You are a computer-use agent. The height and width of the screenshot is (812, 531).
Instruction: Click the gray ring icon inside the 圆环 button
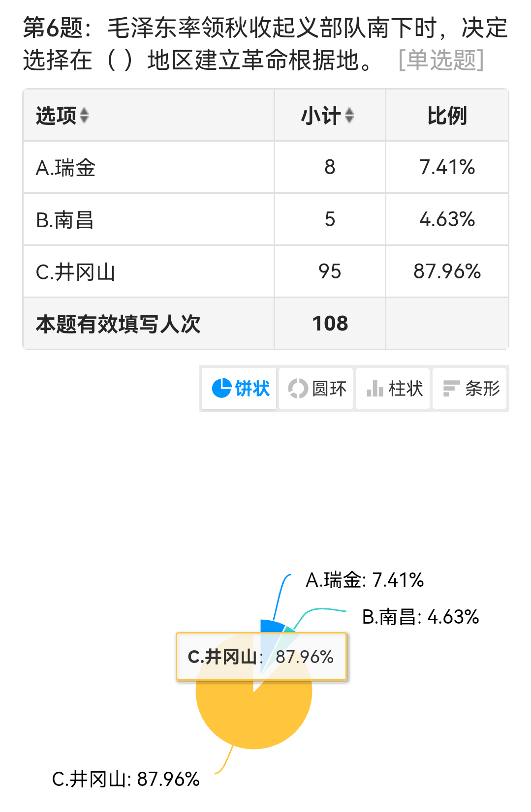click(297, 388)
